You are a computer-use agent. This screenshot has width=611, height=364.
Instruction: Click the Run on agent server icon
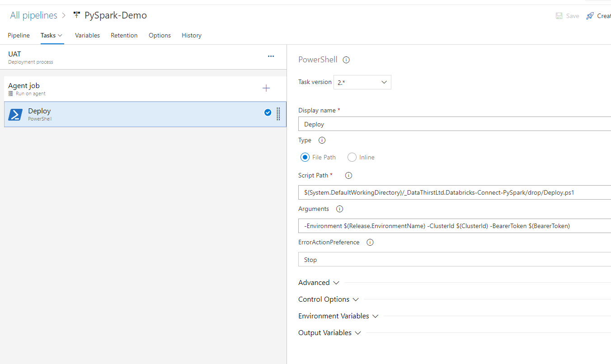[x=11, y=93]
